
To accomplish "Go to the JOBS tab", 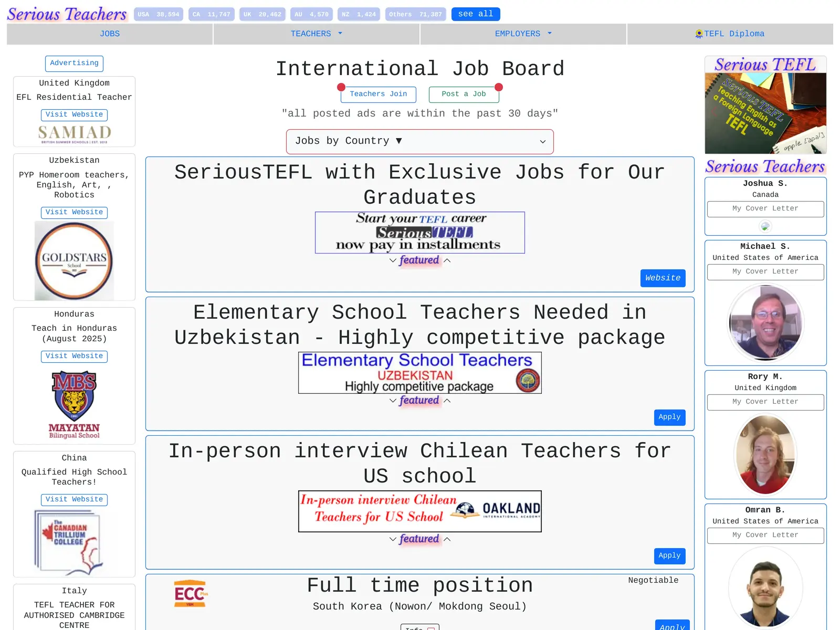I will click(x=110, y=34).
